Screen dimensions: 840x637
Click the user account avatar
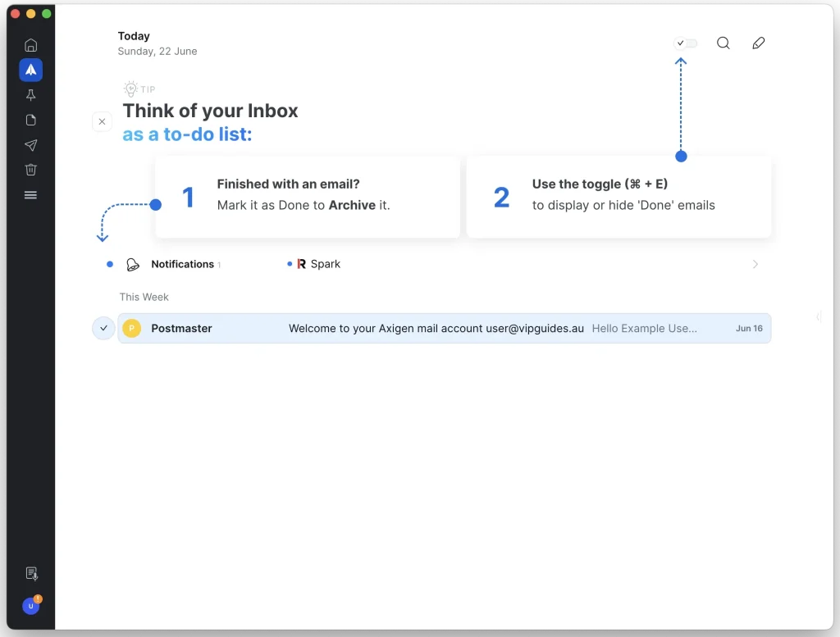click(x=31, y=606)
